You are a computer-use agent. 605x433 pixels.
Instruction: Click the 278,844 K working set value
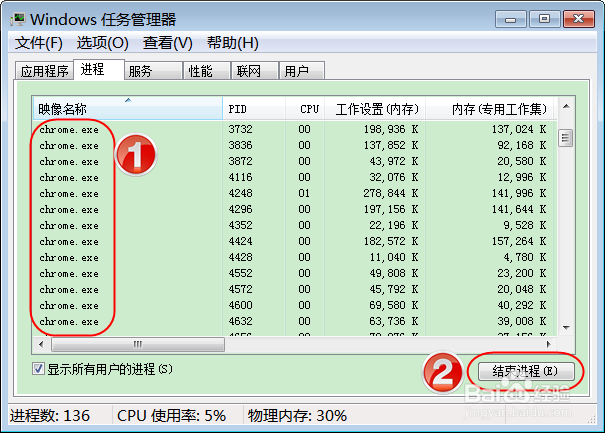(x=391, y=193)
